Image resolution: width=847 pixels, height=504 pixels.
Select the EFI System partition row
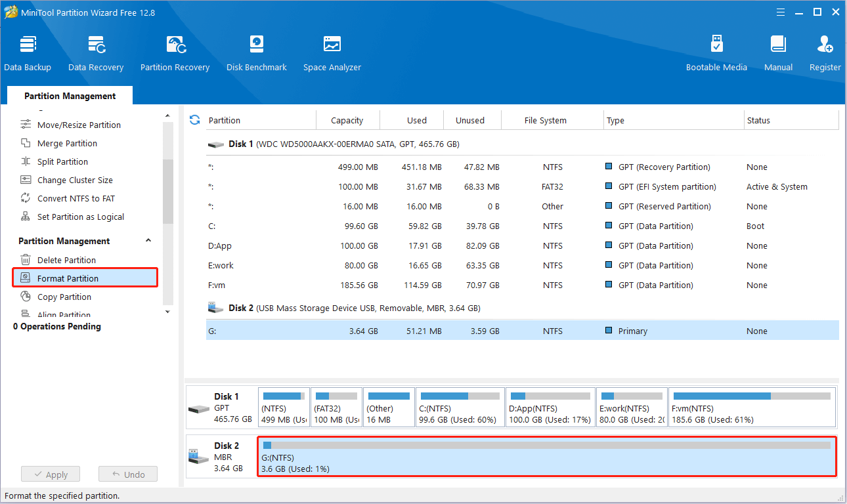click(x=523, y=186)
